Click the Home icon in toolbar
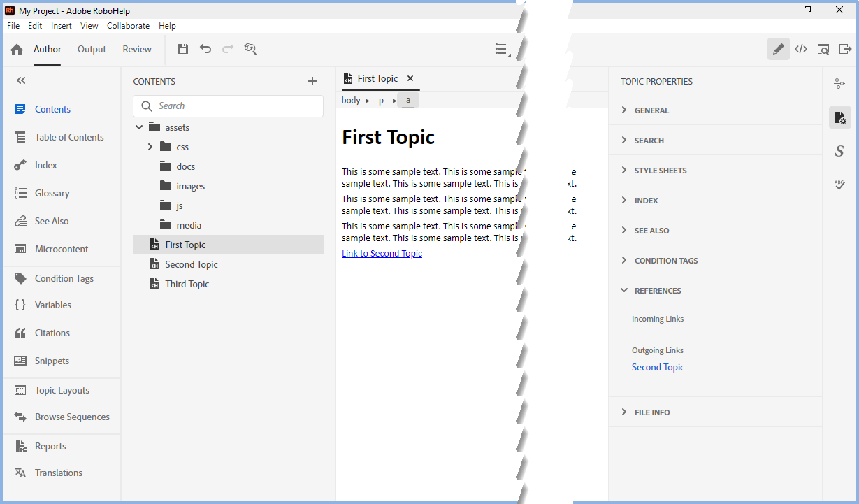Screen dimensions: 859x504 click(17, 50)
